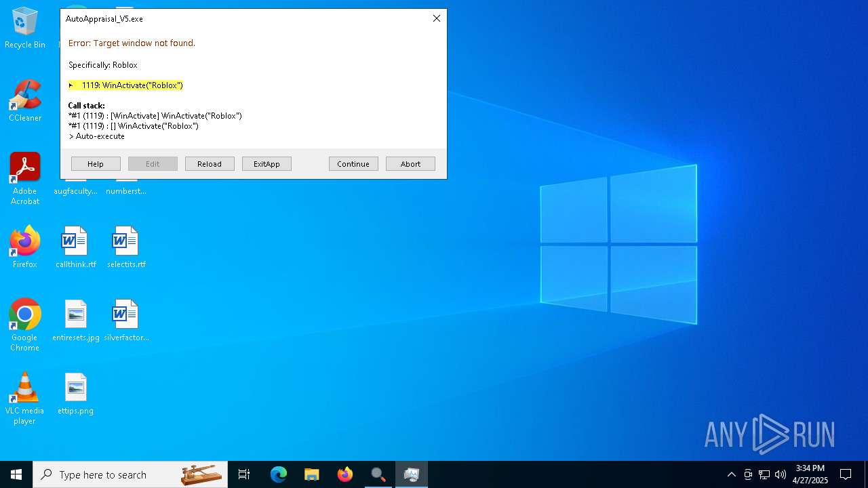Open the notification center icon

pyautogui.click(x=846, y=474)
